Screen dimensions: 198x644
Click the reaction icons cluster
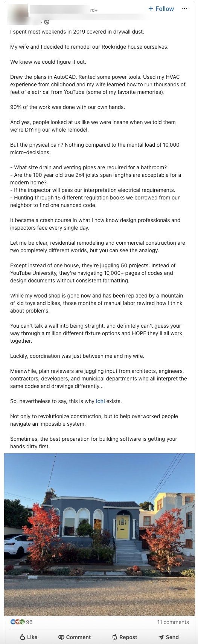point(18,622)
